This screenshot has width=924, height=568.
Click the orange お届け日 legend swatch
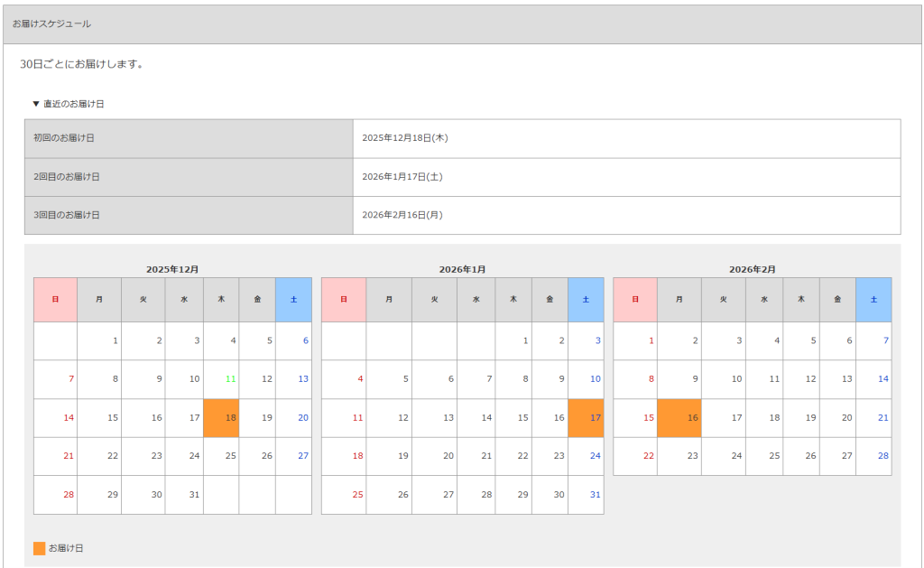[x=39, y=548]
